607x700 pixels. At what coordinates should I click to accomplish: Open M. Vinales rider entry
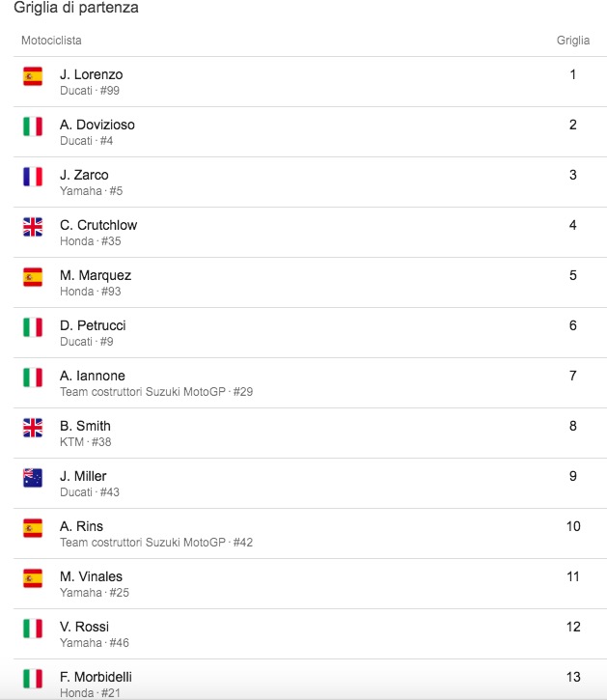[x=91, y=576]
